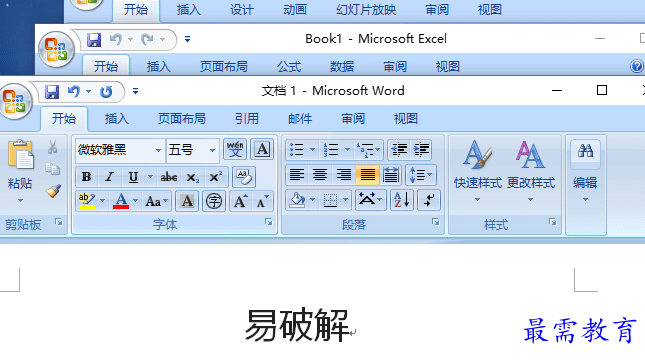Click the 更改样式 button

tap(531, 171)
